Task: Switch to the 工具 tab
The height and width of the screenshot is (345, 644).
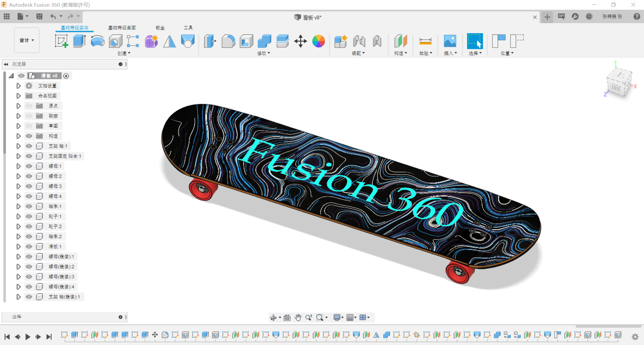Action: coord(188,28)
